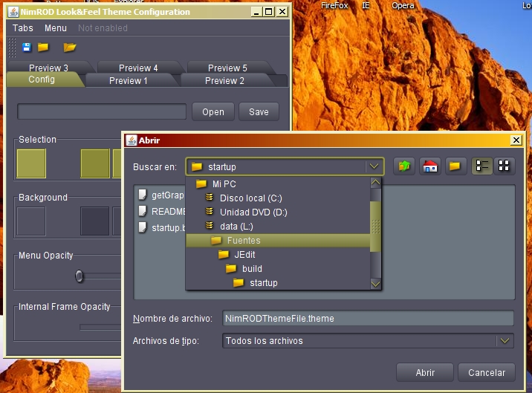Open the Tabs menu
The height and width of the screenshot is (393, 532).
tap(23, 28)
